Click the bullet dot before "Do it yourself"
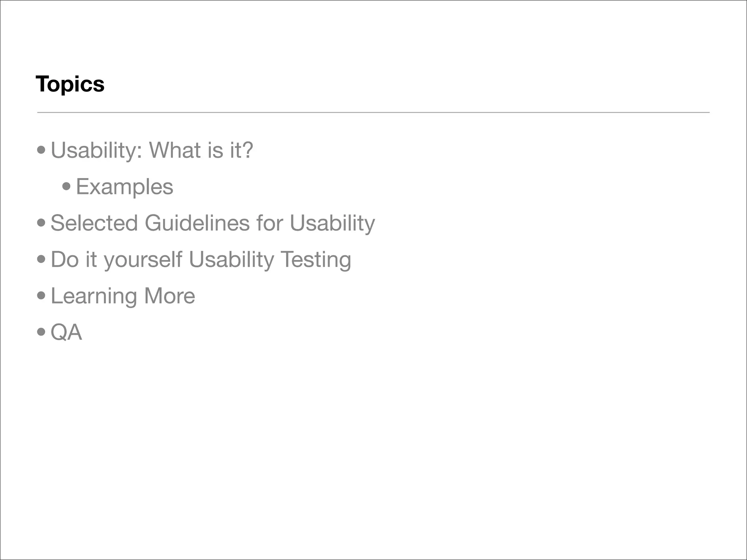The width and height of the screenshot is (747, 560). pyautogui.click(x=41, y=259)
